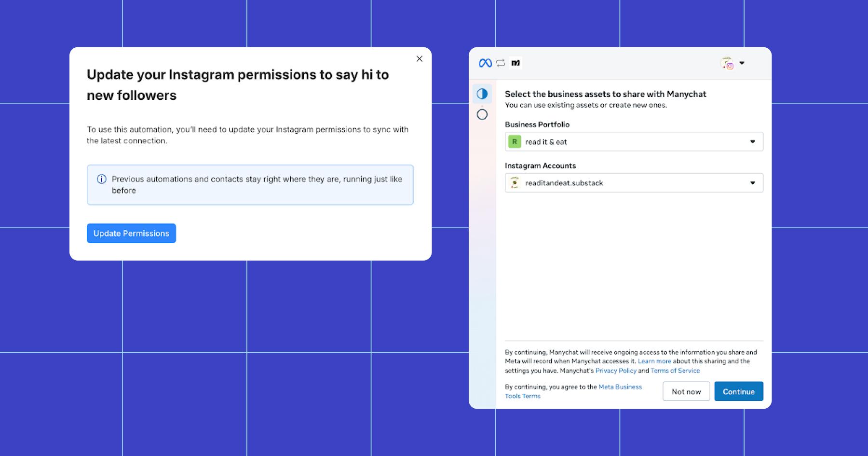
Task: Click the readitandeat.substack account avatar
Action: click(515, 183)
